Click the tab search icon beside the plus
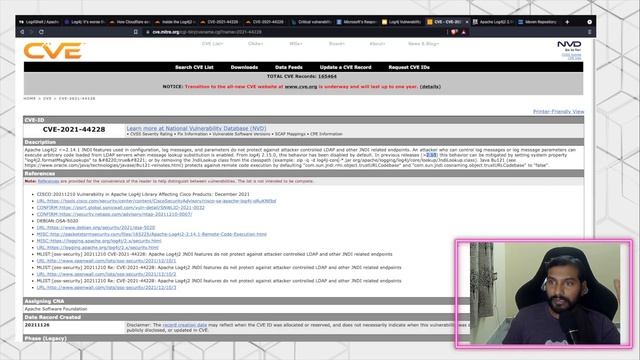The width and height of the screenshot is (640, 360). (589, 22)
